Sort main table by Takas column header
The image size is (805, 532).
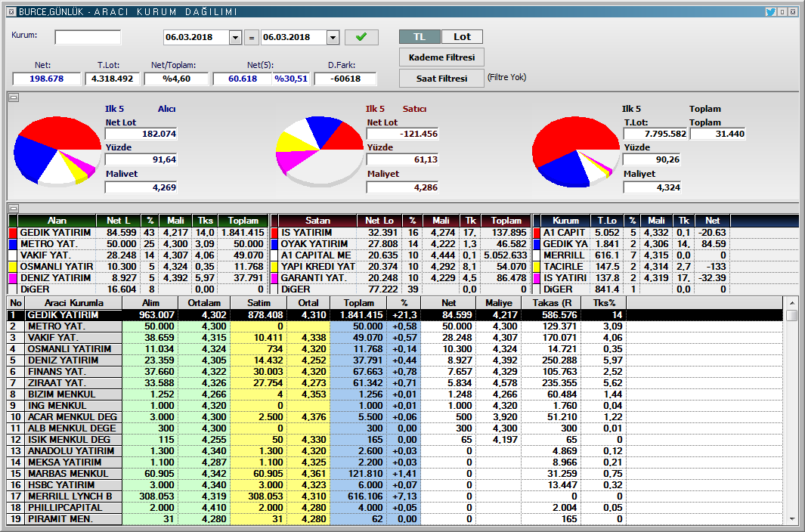[552, 303]
